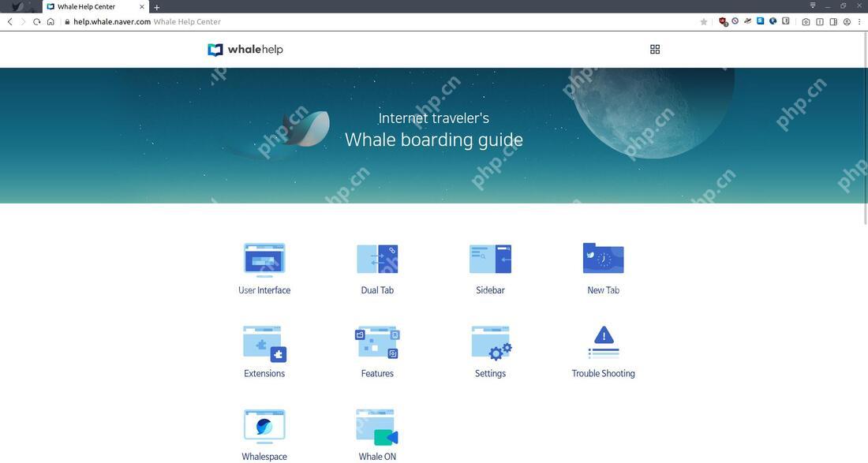Image resolution: width=868 pixels, height=463 pixels.
Task: Open the sidebar panel toolbar icon
Action: point(834,21)
